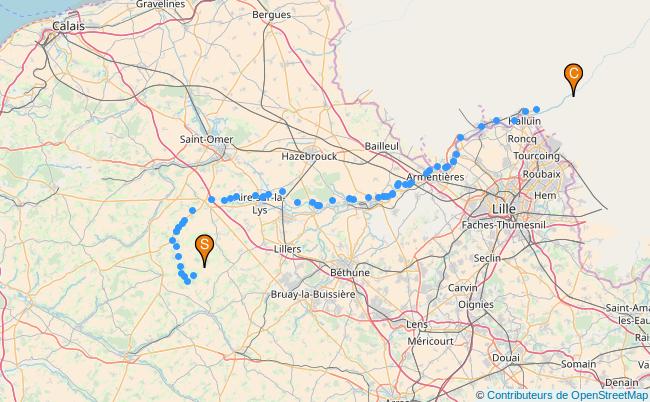This screenshot has height=402, width=650.
Task: Click the Lille city label
Action: (x=504, y=209)
